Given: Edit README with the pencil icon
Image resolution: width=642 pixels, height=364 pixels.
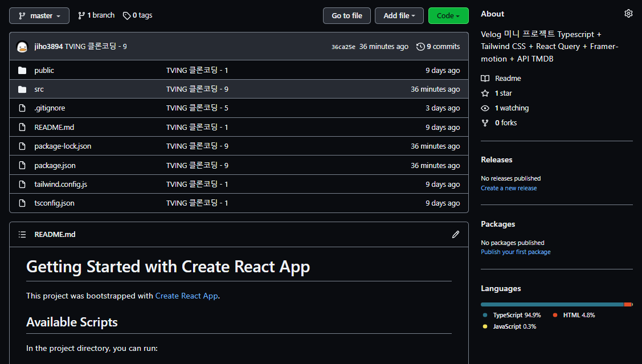Looking at the screenshot, I should click(x=456, y=235).
